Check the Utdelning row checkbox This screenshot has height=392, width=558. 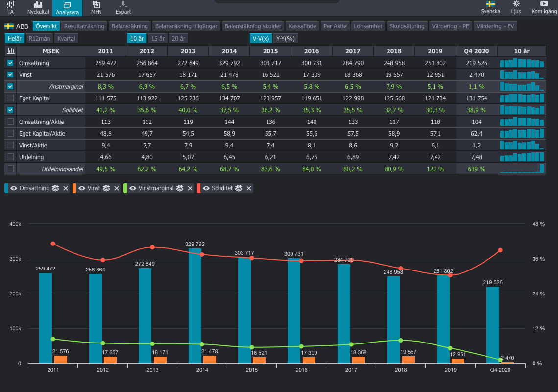11,157
